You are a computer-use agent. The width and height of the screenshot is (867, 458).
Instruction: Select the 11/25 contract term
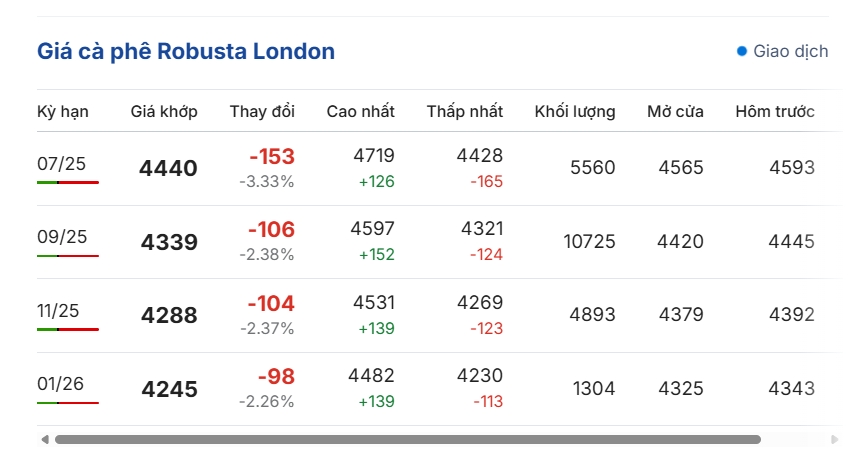pyautogui.click(x=58, y=311)
